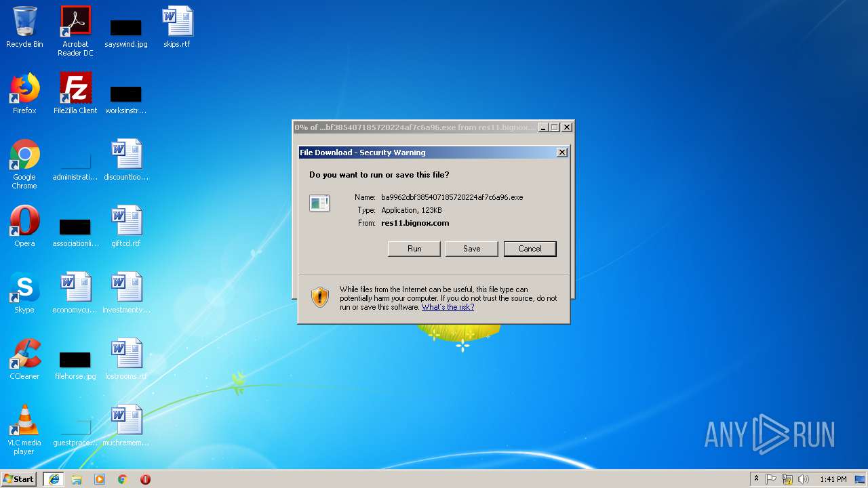
Task: Click the application file icon in dialog
Action: click(x=319, y=203)
